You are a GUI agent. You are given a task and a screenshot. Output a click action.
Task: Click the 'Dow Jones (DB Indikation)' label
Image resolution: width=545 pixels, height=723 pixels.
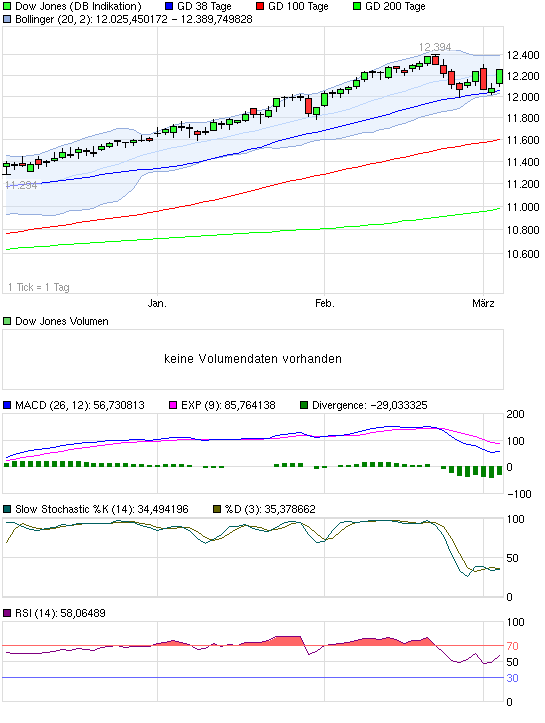point(78,6)
